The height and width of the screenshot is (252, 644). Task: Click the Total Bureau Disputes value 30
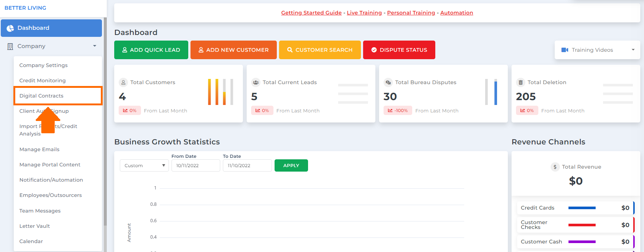(390, 97)
